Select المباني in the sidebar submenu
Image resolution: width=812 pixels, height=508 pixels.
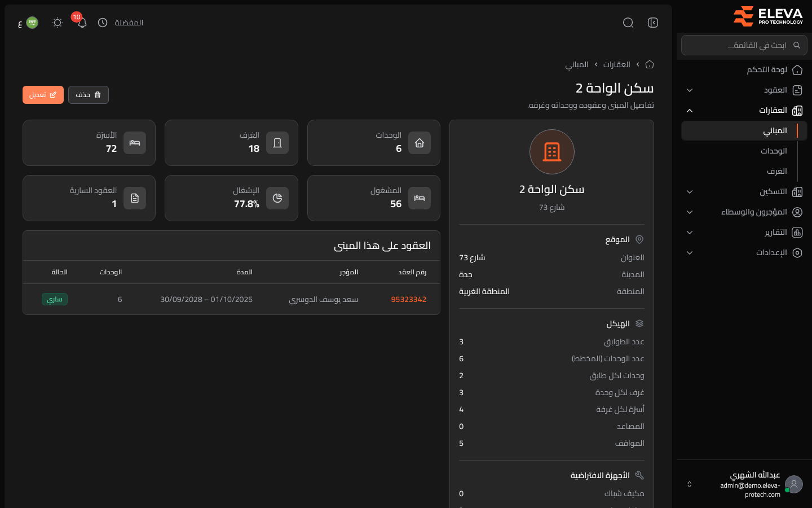pos(744,131)
